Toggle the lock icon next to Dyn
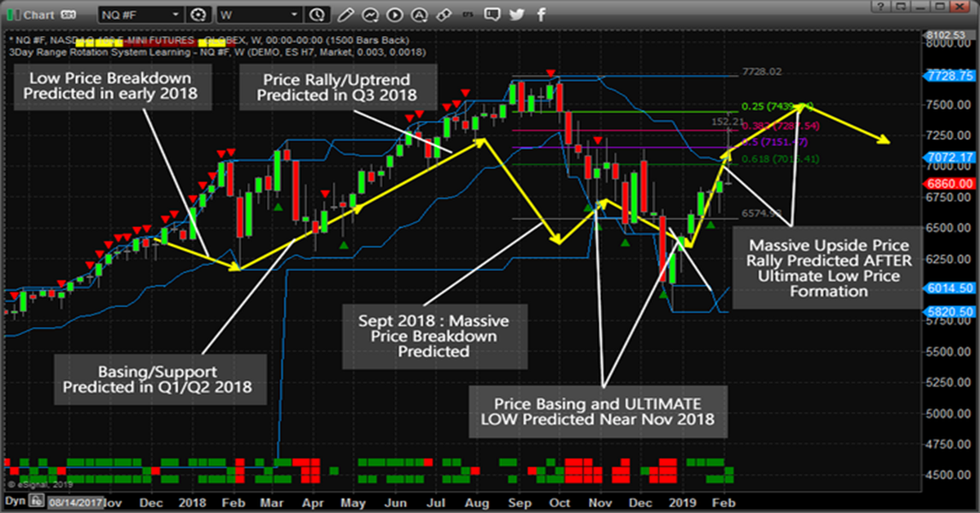980x513 pixels. coord(36,501)
